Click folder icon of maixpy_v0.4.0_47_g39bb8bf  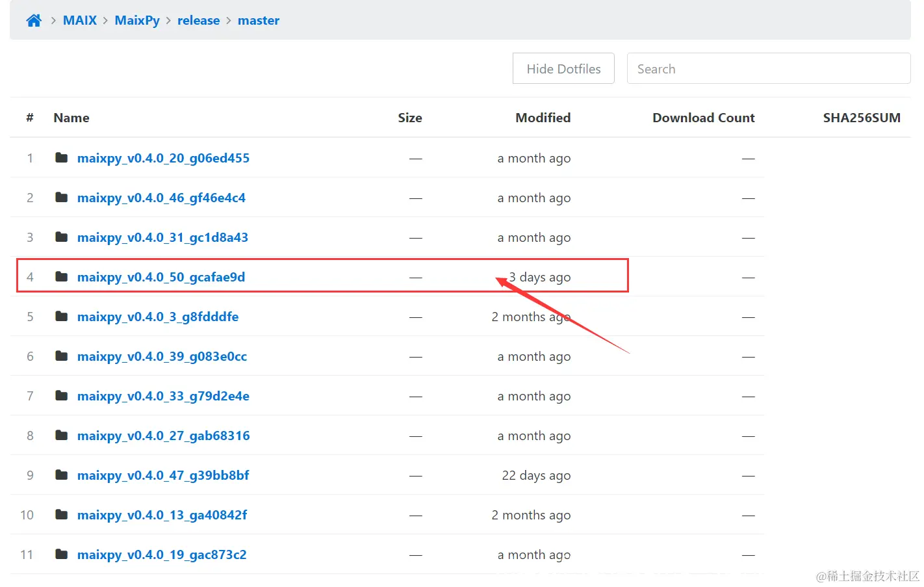click(x=62, y=475)
